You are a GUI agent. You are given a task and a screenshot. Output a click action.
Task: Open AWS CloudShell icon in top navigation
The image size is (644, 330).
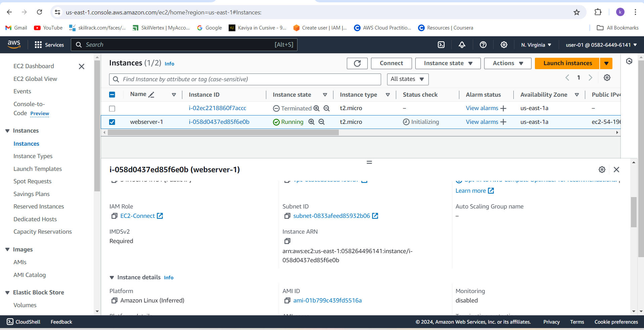tap(441, 45)
